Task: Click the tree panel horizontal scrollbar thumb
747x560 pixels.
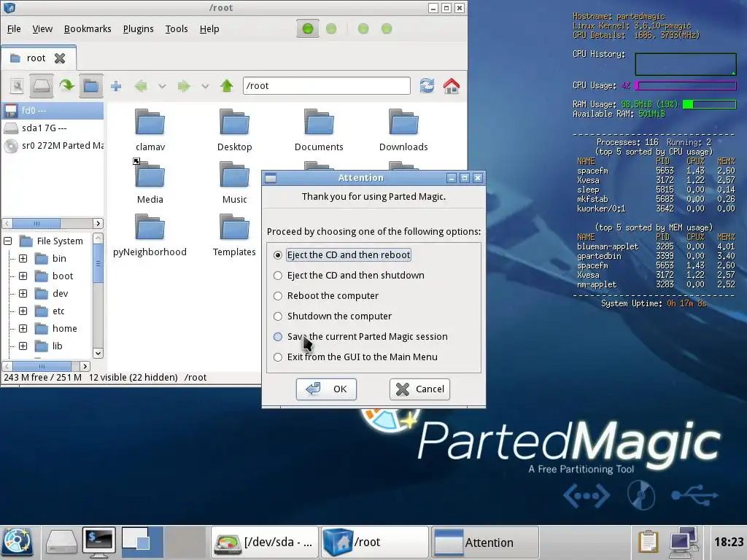Action: pos(42,366)
